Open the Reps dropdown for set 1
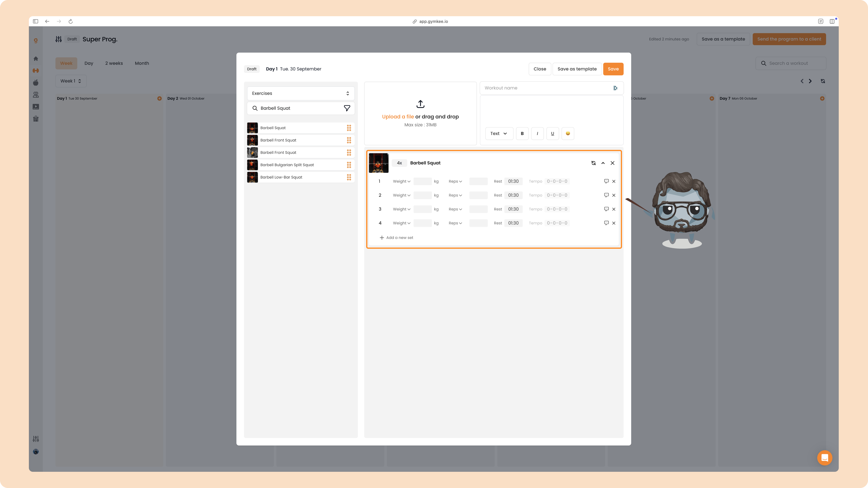The image size is (868, 488). point(455,181)
